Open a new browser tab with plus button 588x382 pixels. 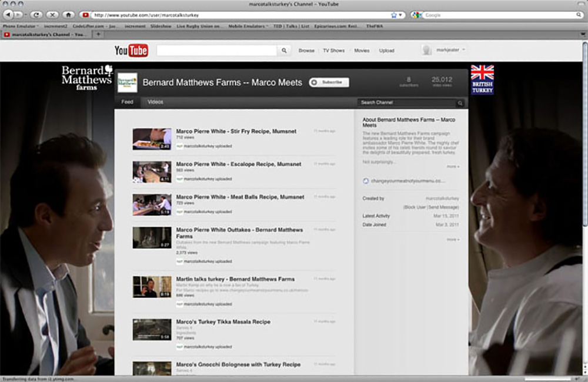[99, 34]
